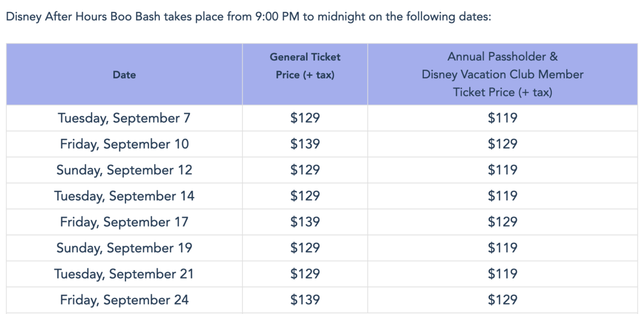Select the Friday, September 10 date cell
The height and width of the screenshot is (314, 644).
[124, 144]
